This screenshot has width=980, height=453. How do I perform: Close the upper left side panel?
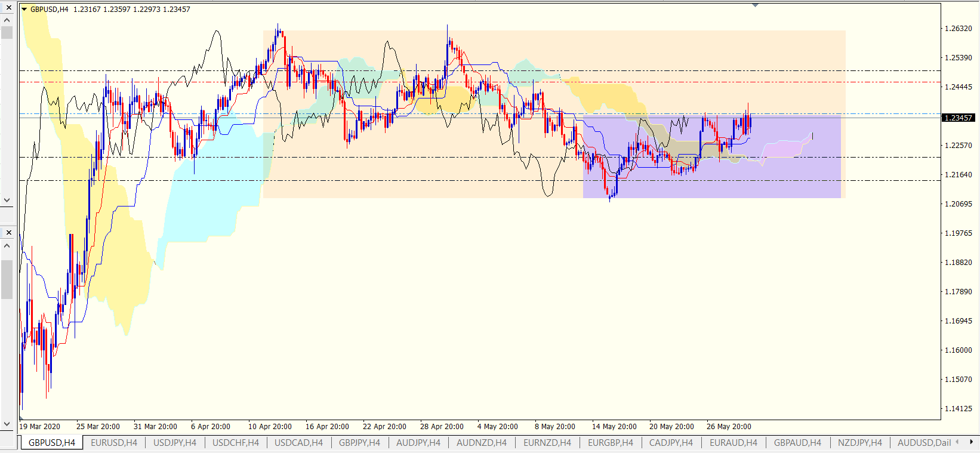tap(8, 8)
